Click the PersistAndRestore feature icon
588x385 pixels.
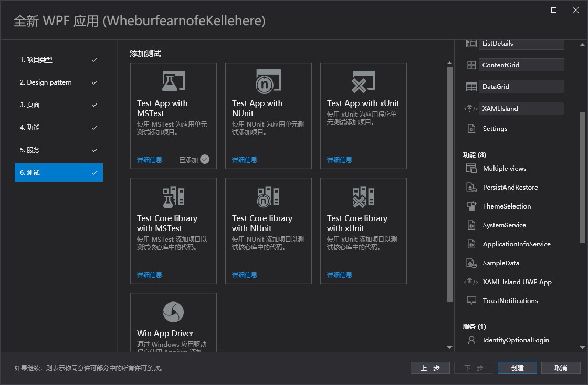(471, 187)
